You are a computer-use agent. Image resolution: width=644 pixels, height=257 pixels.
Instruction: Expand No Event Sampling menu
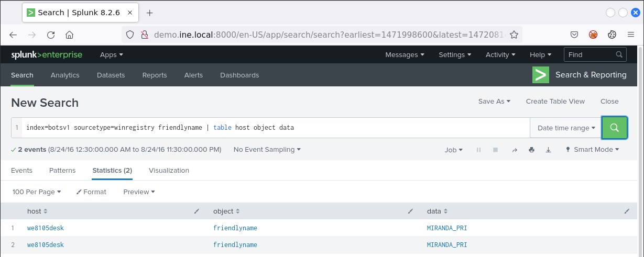(x=267, y=150)
